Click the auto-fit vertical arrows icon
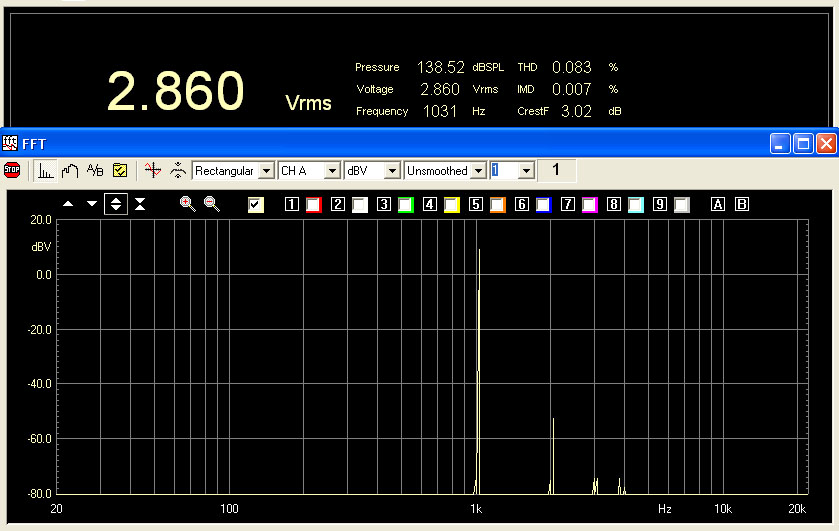This screenshot has width=839, height=531. click(116, 204)
